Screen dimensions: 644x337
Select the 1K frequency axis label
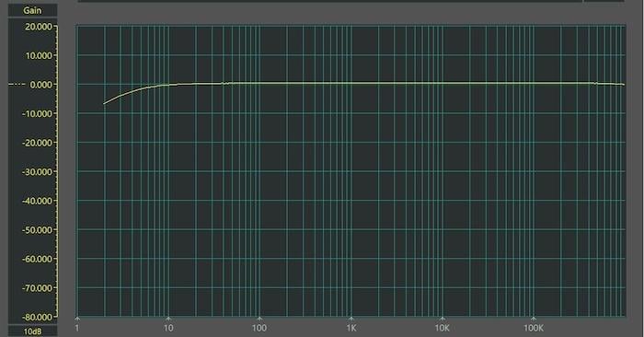[351, 328]
